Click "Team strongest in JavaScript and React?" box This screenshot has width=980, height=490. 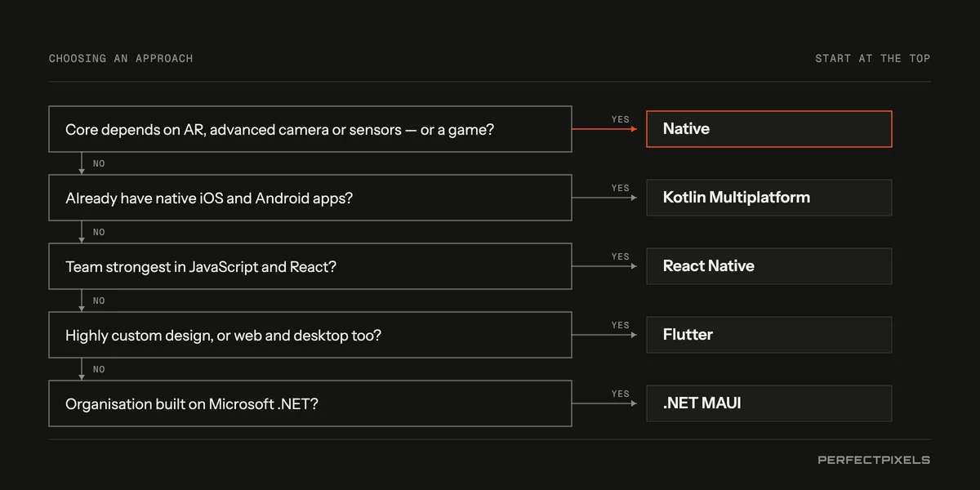tap(310, 266)
